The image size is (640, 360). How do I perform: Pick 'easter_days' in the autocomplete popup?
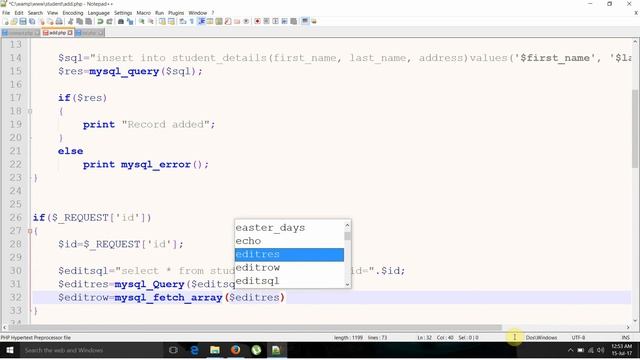tap(289, 228)
